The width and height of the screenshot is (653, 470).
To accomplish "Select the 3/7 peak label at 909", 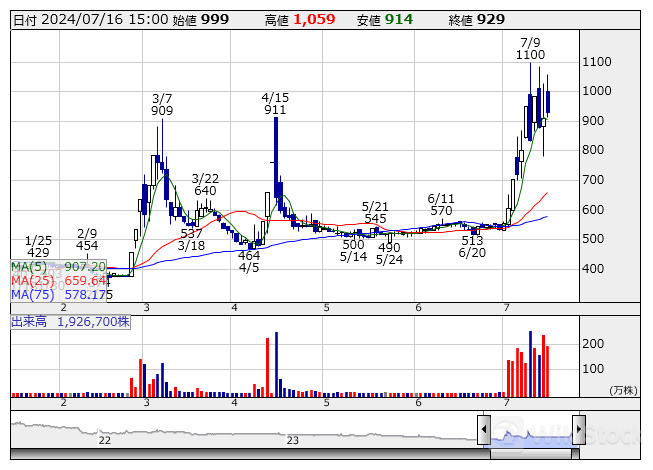I will pos(162,104).
